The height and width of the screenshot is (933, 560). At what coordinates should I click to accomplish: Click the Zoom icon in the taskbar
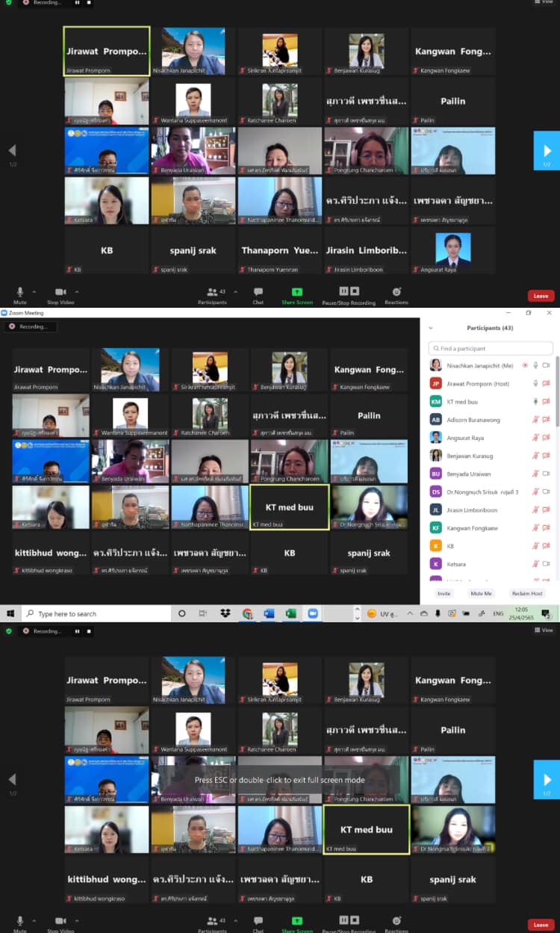(x=313, y=614)
